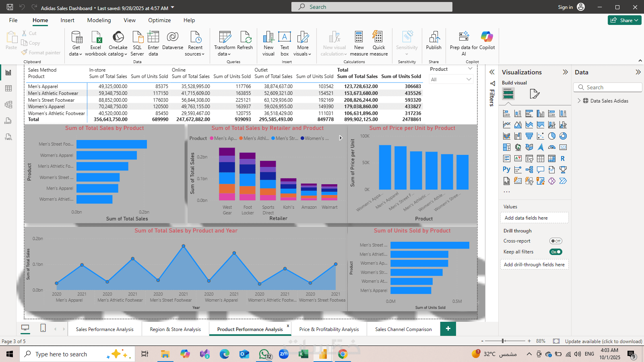This screenshot has height=362, width=644.
Task: Switch to Model view in left sidebar
Action: (8, 105)
